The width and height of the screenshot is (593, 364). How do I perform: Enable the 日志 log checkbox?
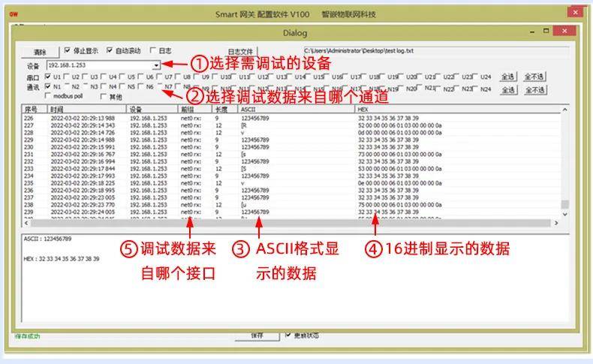click(x=154, y=51)
